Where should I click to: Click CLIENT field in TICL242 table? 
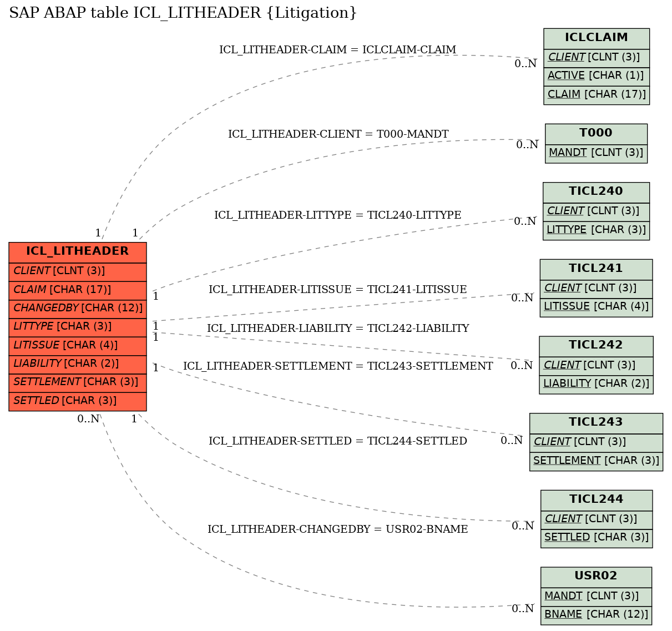[x=597, y=365]
